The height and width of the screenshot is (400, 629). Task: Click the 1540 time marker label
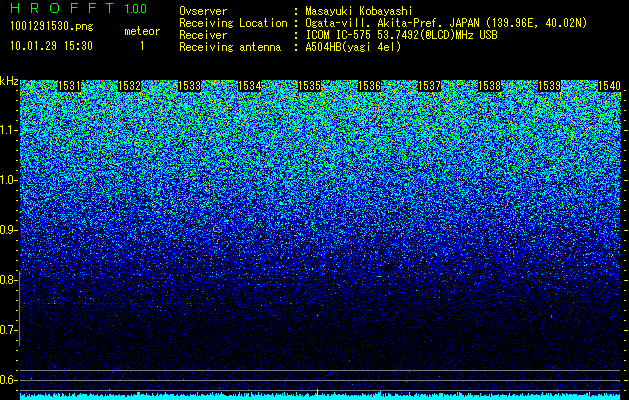609,86
